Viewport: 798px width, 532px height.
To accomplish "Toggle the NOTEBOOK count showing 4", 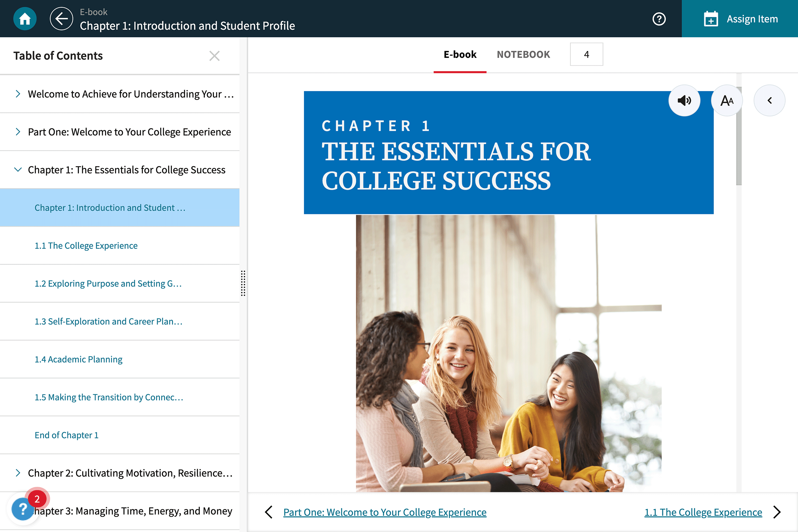I will pyautogui.click(x=587, y=54).
